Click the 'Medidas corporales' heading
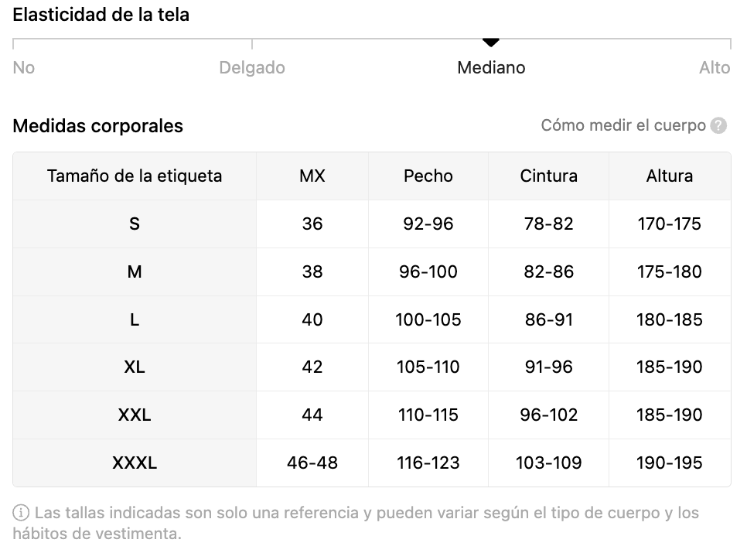This screenshot has width=747, height=560. (97, 126)
